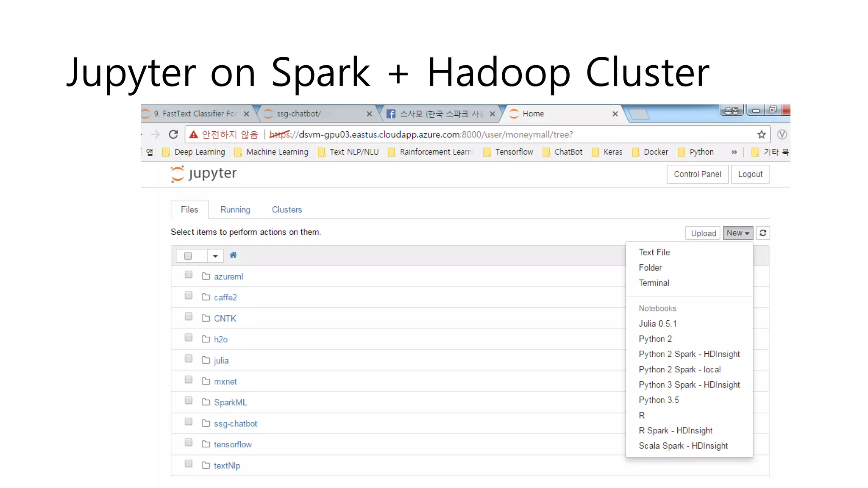Check the box next to azureml folder
Viewport: 868px width, 488px height.
(189, 275)
